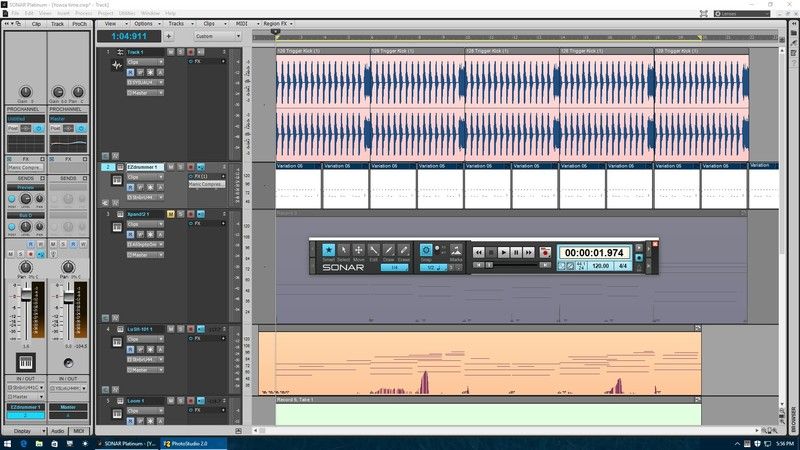Choose the Move tool
Image resolution: width=800 pixels, height=450 pixels.
click(359, 251)
